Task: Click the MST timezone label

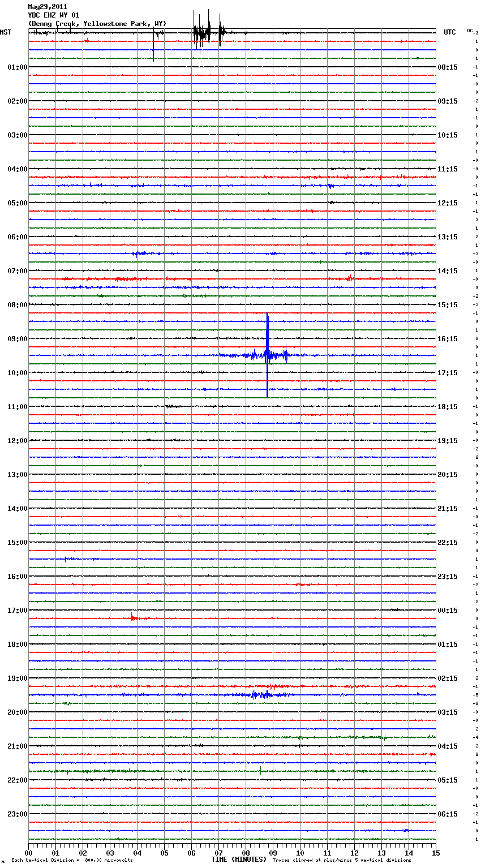Action: [x=5, y=32]
